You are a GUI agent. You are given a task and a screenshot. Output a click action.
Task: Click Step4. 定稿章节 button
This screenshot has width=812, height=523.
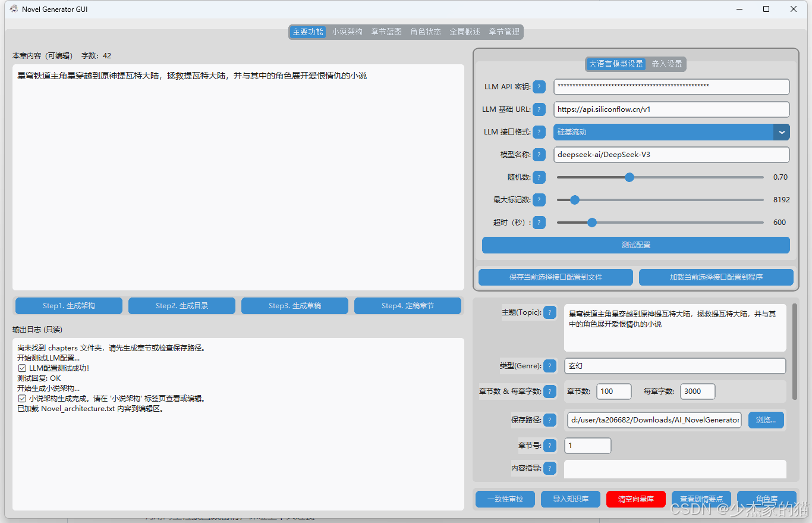pyautogui.click(x=408, y=306)
